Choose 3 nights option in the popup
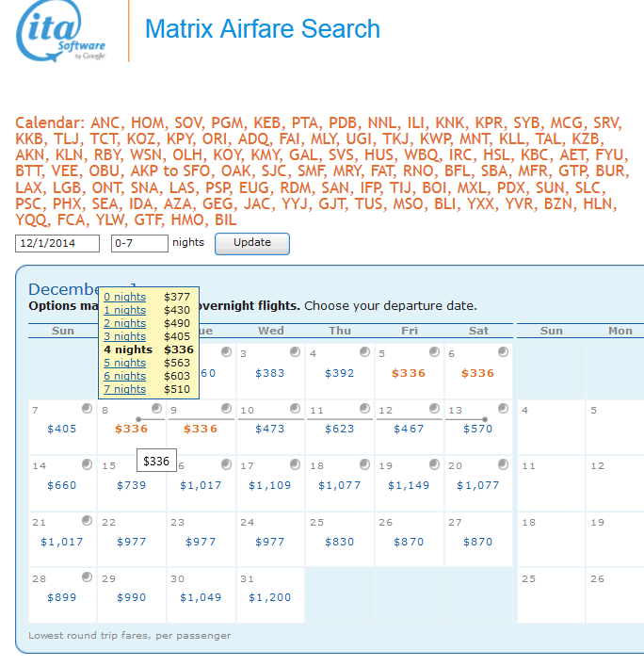Viewport: 644px width, 666px height. [x=124, y=336]
